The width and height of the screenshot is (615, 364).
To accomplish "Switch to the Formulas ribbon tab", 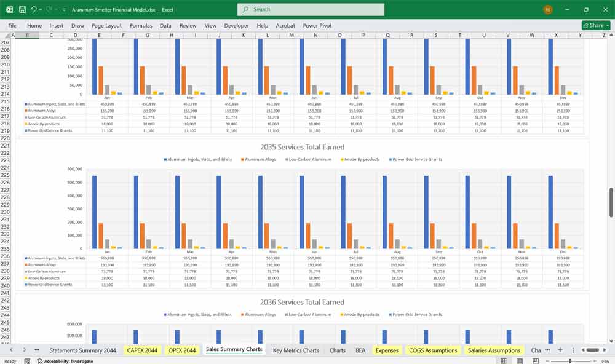I will point(141,26).
